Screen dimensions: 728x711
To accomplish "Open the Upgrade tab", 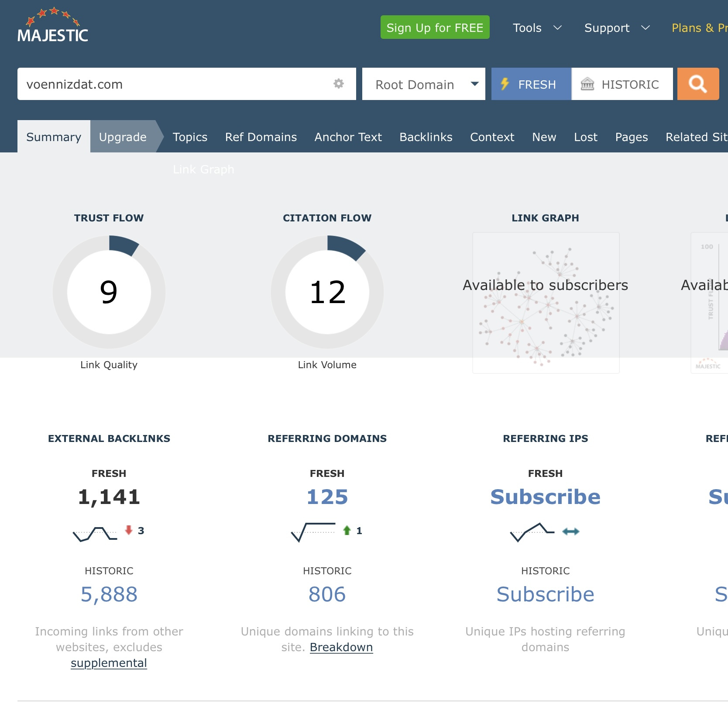I will (x=123, y=137).
